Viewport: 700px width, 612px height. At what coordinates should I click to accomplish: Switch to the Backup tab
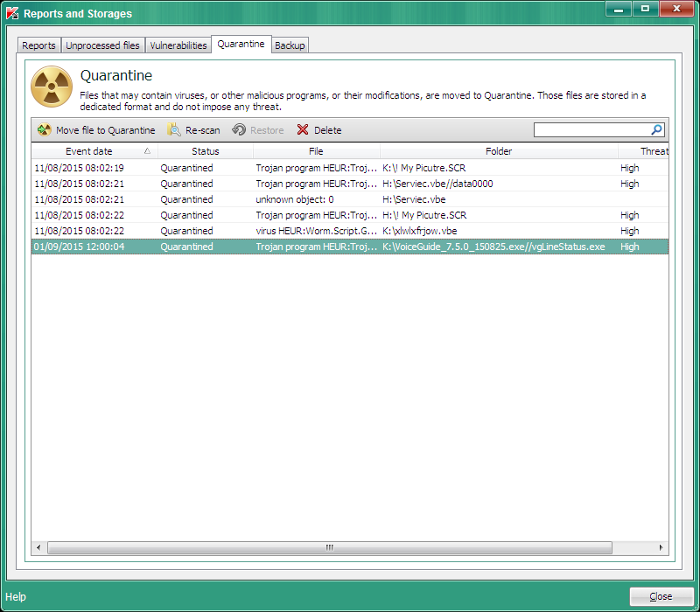pos(290,45)
